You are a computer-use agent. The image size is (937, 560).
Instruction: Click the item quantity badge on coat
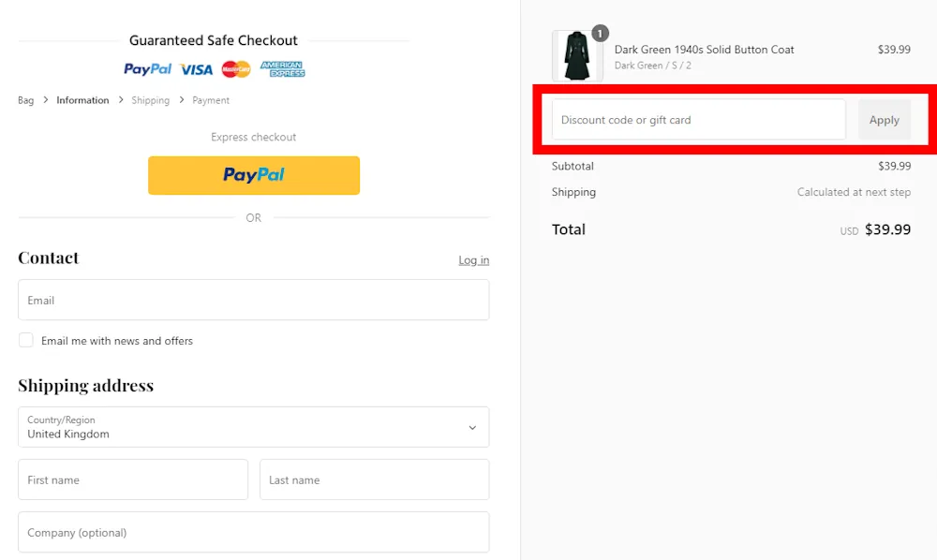(x=600, y=34)
